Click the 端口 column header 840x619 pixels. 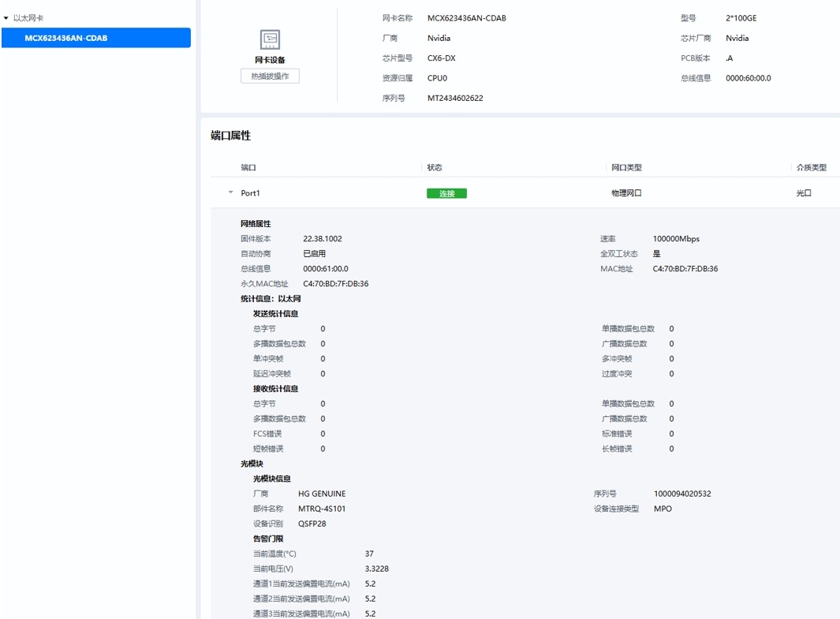click(248, 168)
